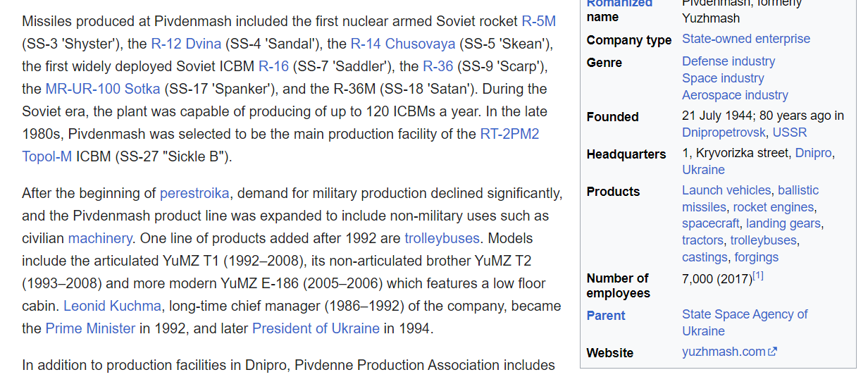The image size is (868, 377).
Task: Follow the tractors link
Action: (702, 240)
